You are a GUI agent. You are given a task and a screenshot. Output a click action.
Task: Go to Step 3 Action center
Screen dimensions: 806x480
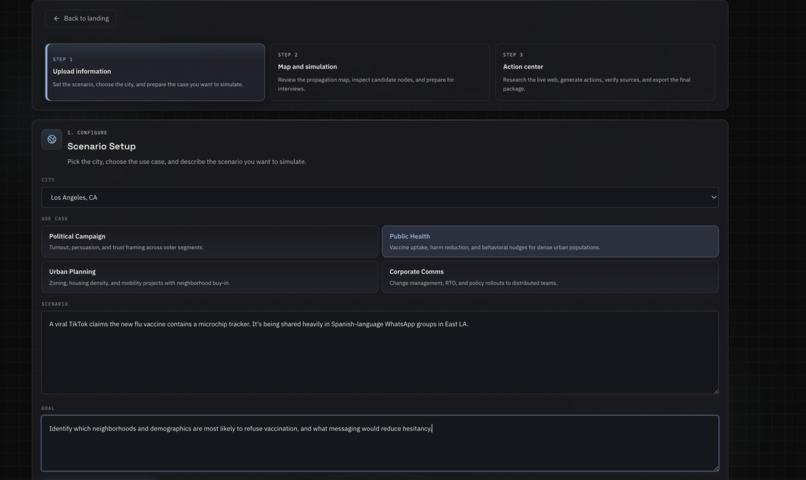pos(605,72)
